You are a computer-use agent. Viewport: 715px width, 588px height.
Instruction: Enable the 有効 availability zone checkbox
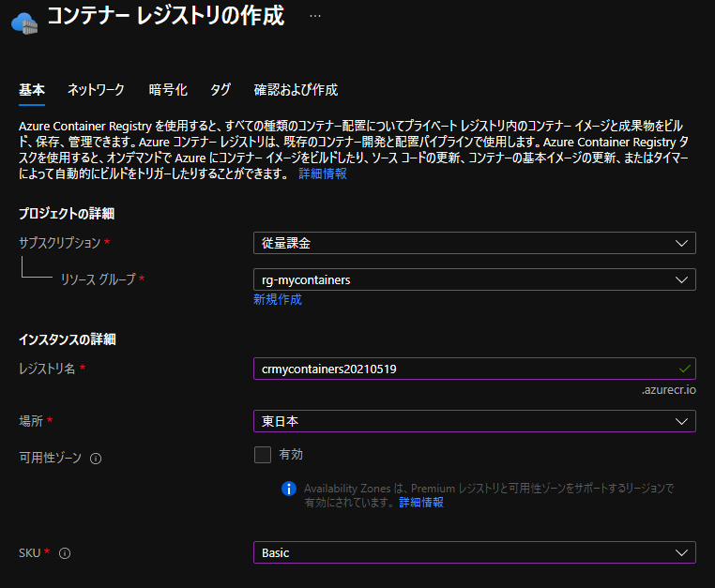click(263, 455)
